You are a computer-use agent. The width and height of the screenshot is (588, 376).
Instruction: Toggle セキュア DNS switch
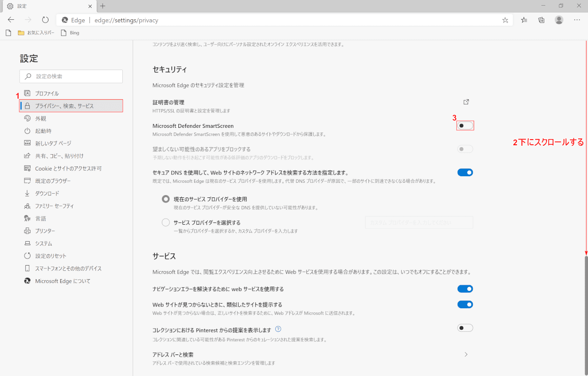coord(465,172)
